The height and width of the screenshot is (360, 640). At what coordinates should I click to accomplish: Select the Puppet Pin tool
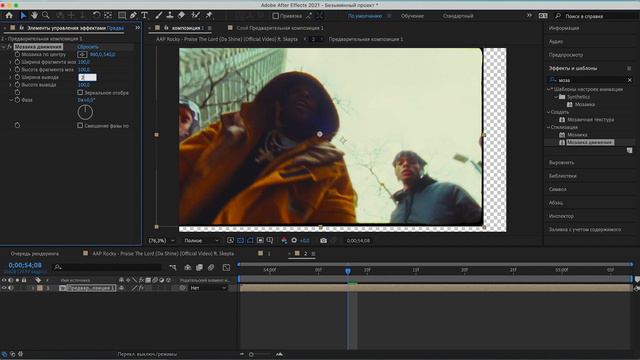click(x=209, y=16)
